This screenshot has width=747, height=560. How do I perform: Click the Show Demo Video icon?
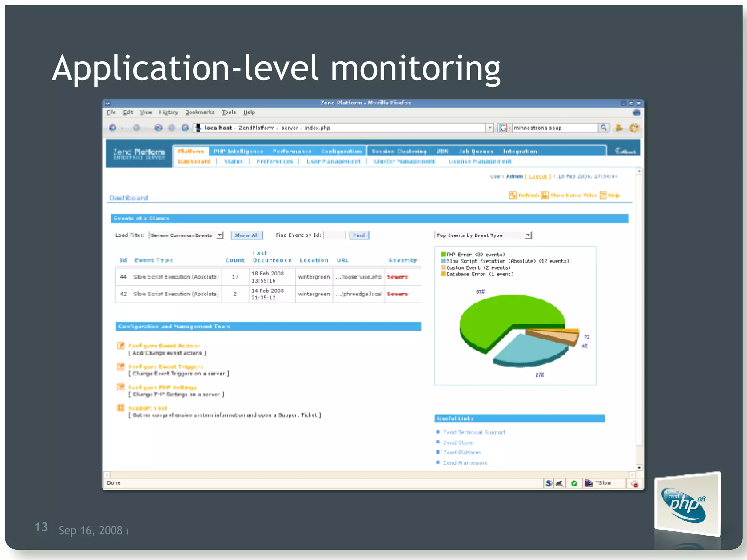point(545,195)
